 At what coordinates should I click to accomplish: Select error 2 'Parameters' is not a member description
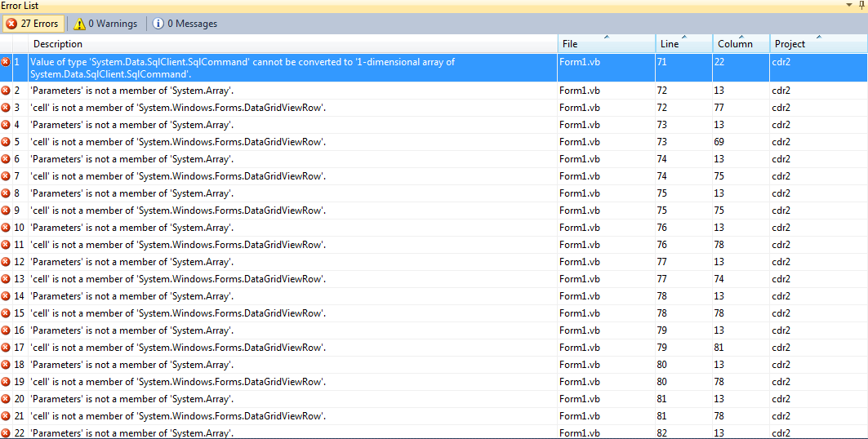(x=131, y=90)
